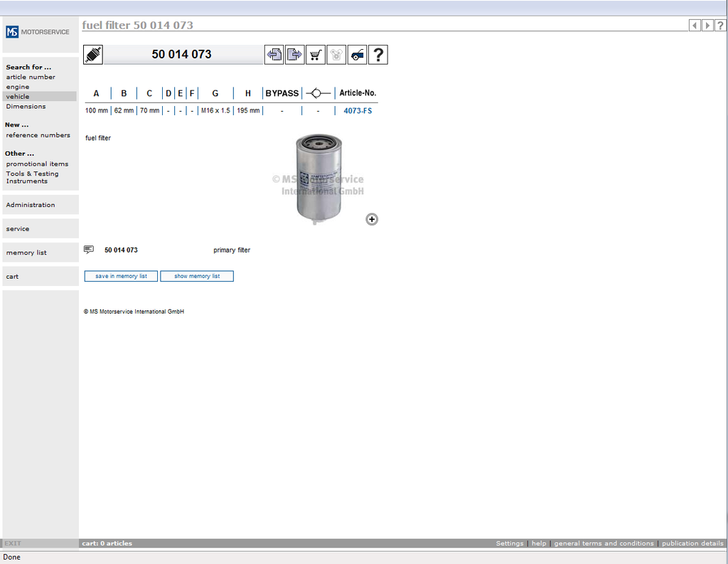The width and height of the screenshot is (728, 564).
Task: Add the filter via shopping cart icon
Action: click(x=316, y=55)
